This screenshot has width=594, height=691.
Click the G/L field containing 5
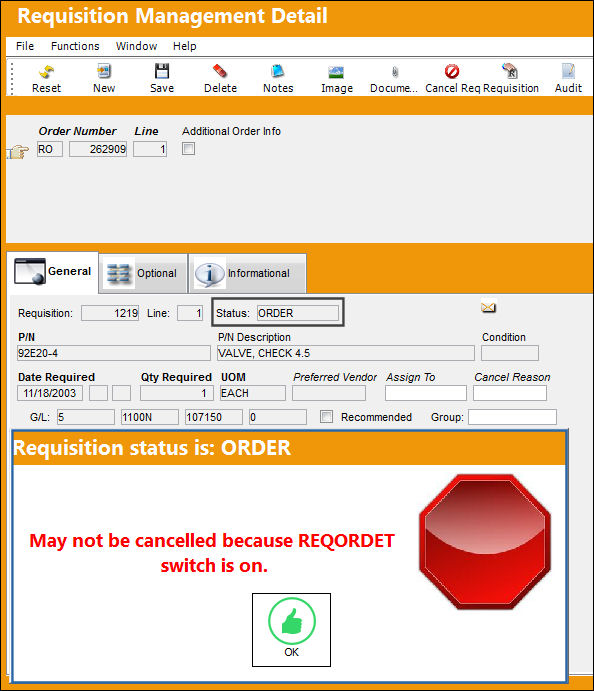point(85,417)
